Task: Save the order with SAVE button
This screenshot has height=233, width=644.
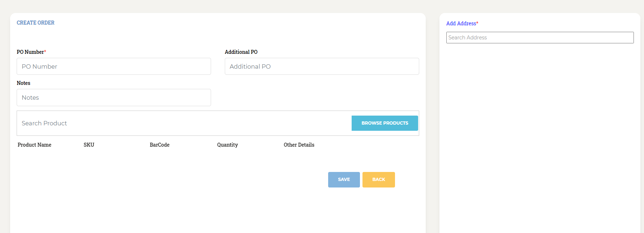Action: 344,180
